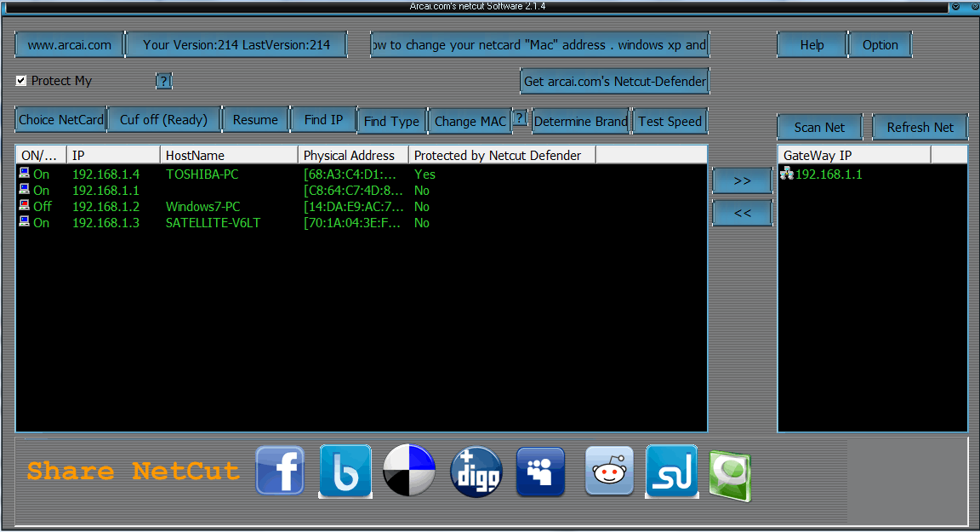Viewport: 980px width, 532px height.
Task: Select the TOSHIBA-PC hostname
Action: (202, 174)
